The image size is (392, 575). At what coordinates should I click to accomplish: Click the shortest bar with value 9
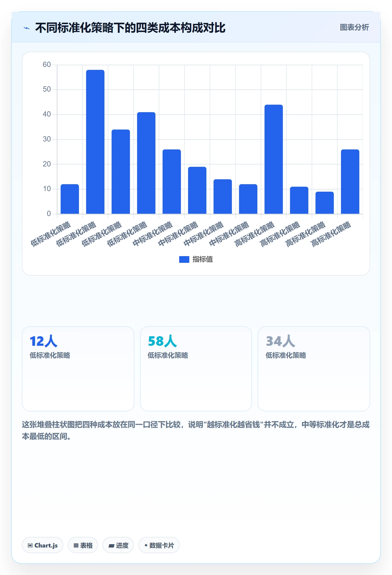pos(325,203)
